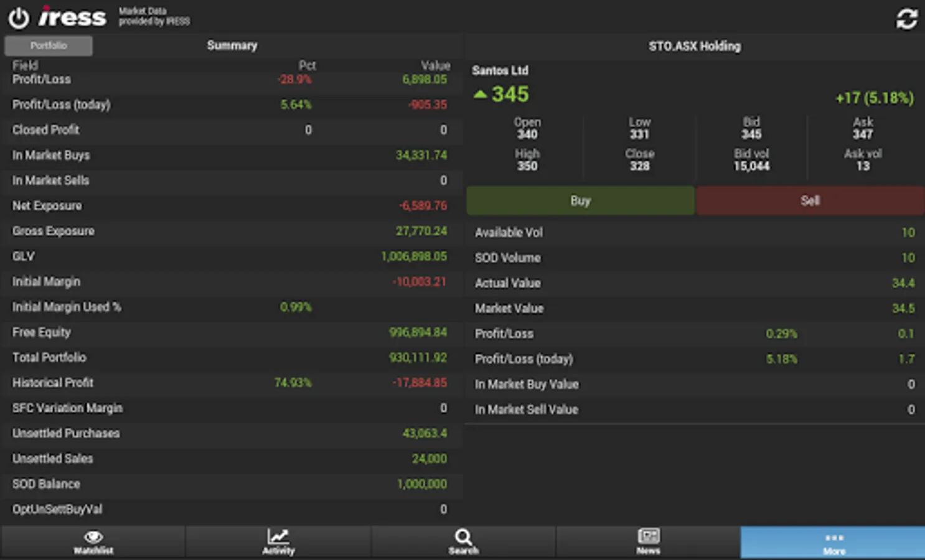Click the Field column header
This screenshot has height=560, width=925.
[x=25, y=65]
